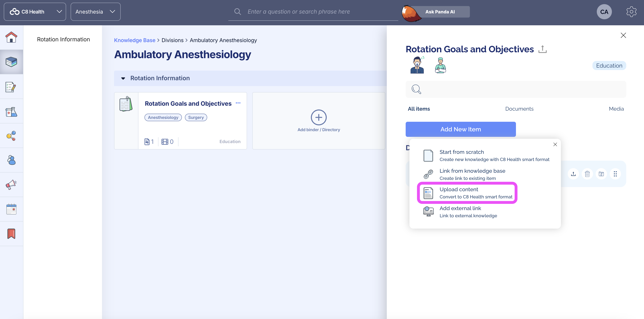This screenshot has width=644, height=319.
Task: Select Rotation Information in left navigation
Action: (63, 39)
